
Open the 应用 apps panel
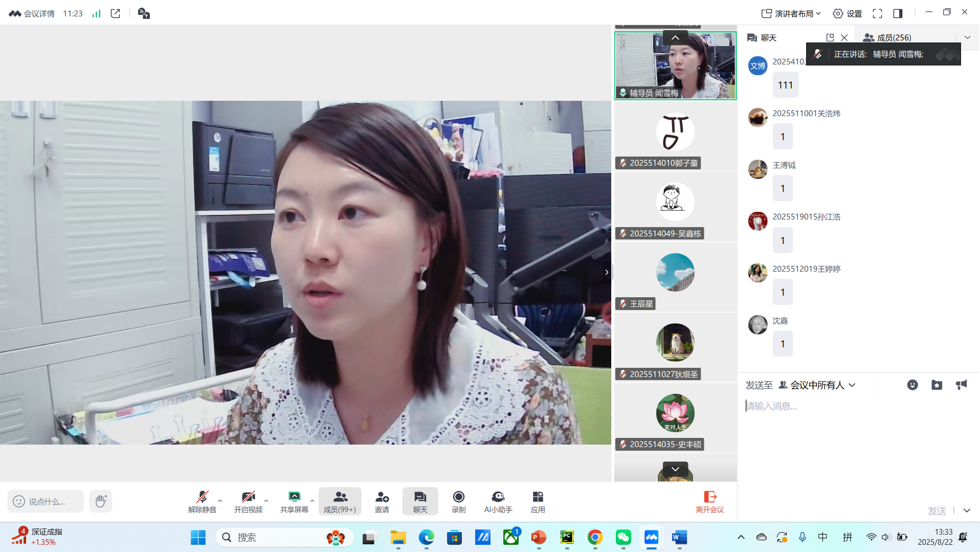point(538,501)
